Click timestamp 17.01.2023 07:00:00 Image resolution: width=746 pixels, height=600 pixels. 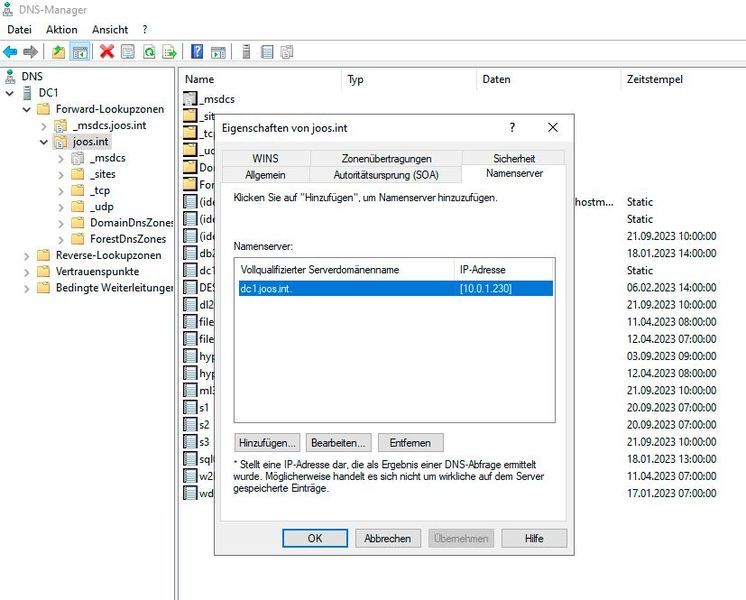pos(672,493)
